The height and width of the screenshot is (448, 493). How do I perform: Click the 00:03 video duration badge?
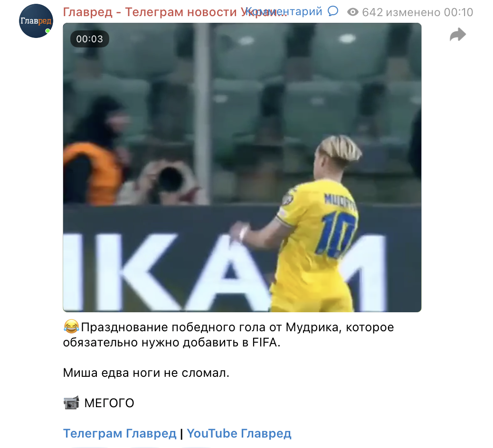coord(90,39)
